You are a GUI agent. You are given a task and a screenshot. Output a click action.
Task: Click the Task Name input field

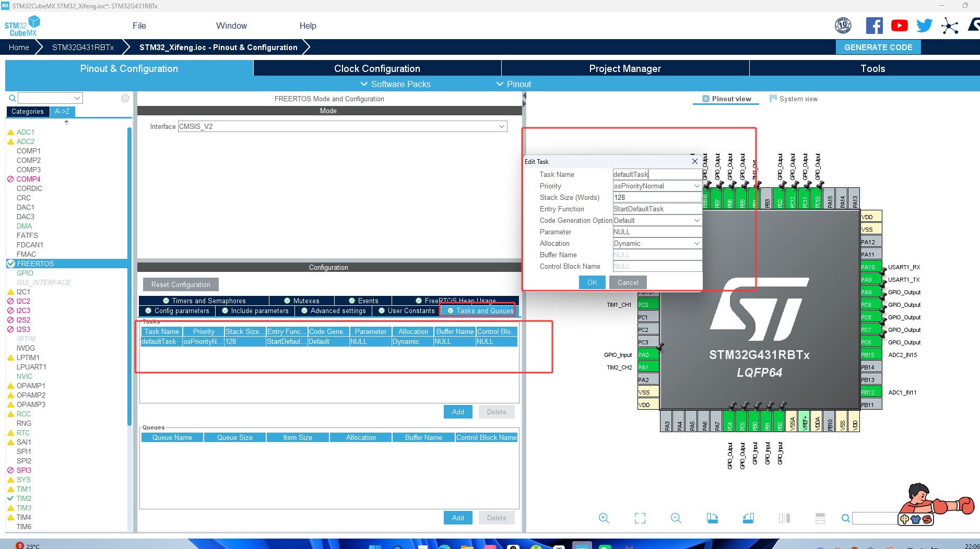(x=657, y=174)
